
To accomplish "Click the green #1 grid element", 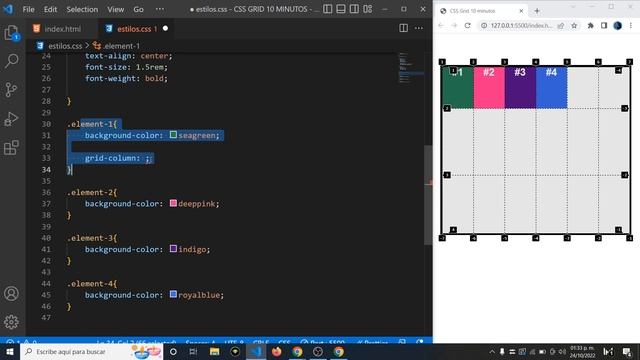I will point(458,87).
